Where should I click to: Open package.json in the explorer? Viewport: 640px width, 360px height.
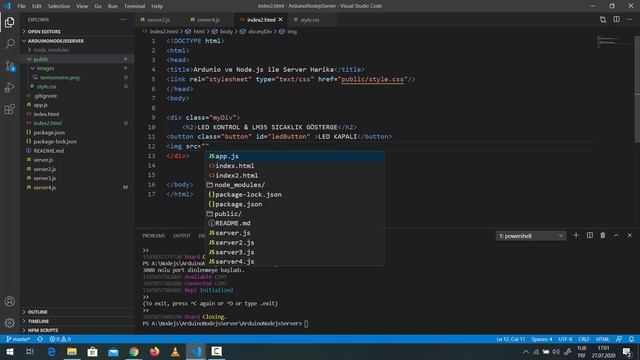49,132
